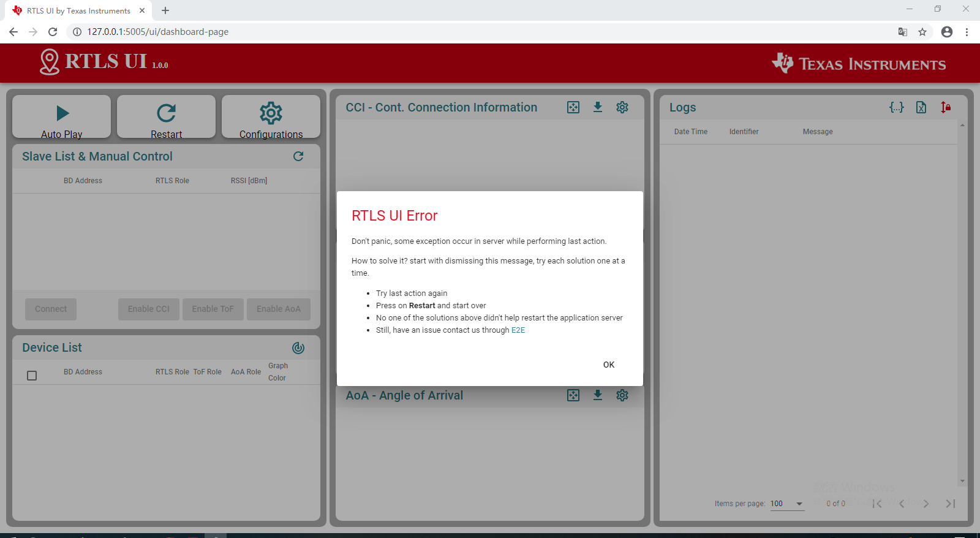
Task: Toggle log sort lock icon
Action: coord(946,107)
